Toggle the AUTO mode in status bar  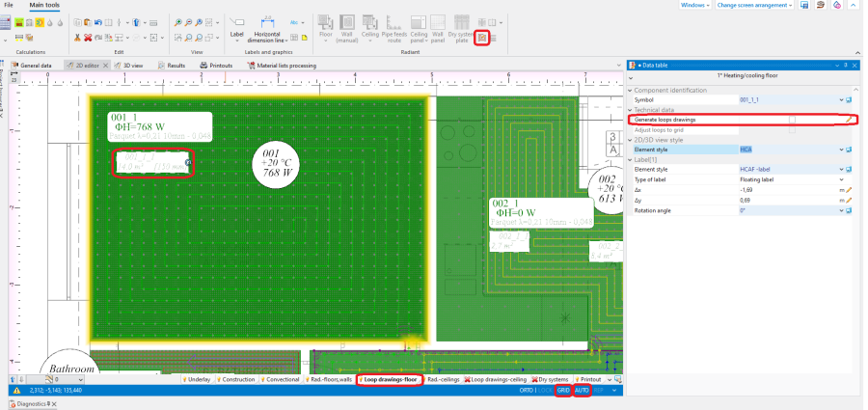tap(582, 391)
